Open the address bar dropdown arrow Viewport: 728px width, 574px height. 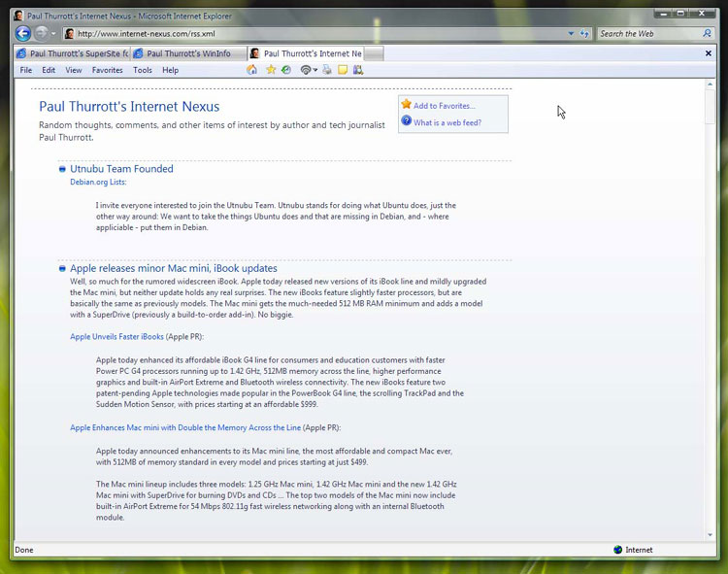(x=570, y=33)
